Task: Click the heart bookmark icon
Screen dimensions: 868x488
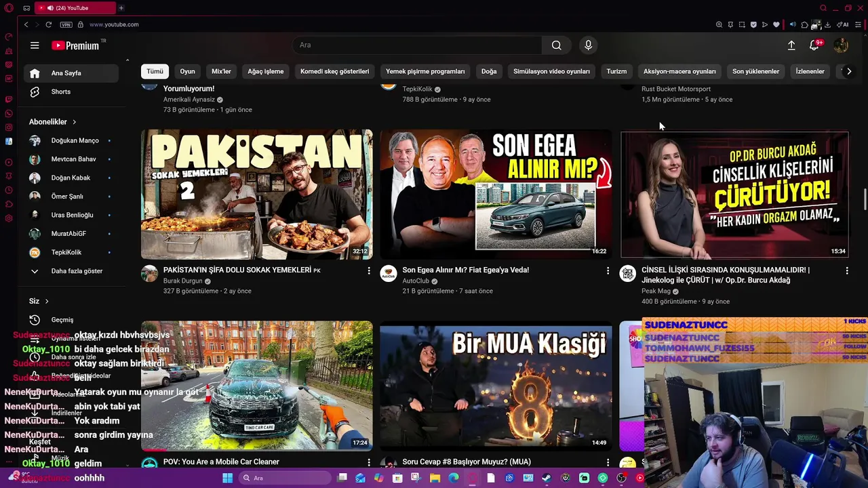Action: 776,24
